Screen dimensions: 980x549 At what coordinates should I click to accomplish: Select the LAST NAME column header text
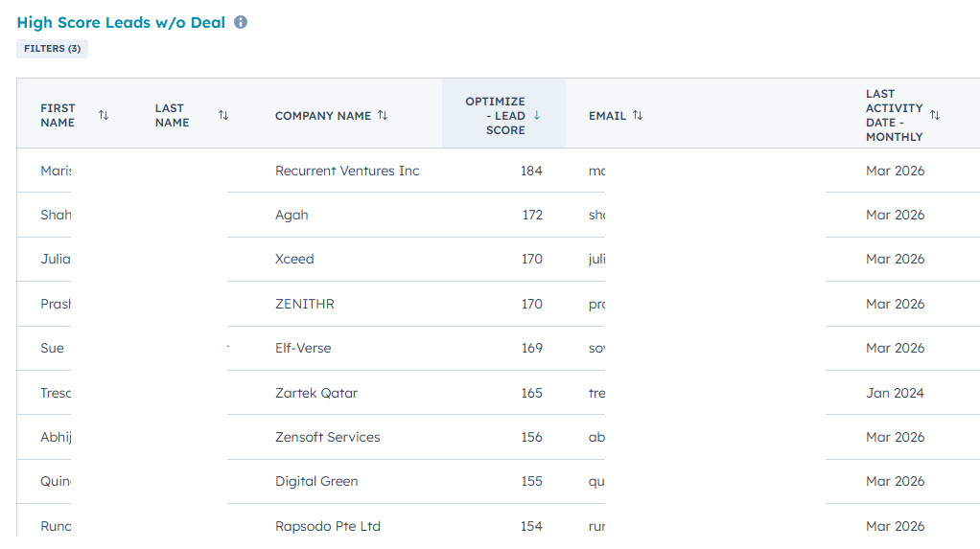172,116
